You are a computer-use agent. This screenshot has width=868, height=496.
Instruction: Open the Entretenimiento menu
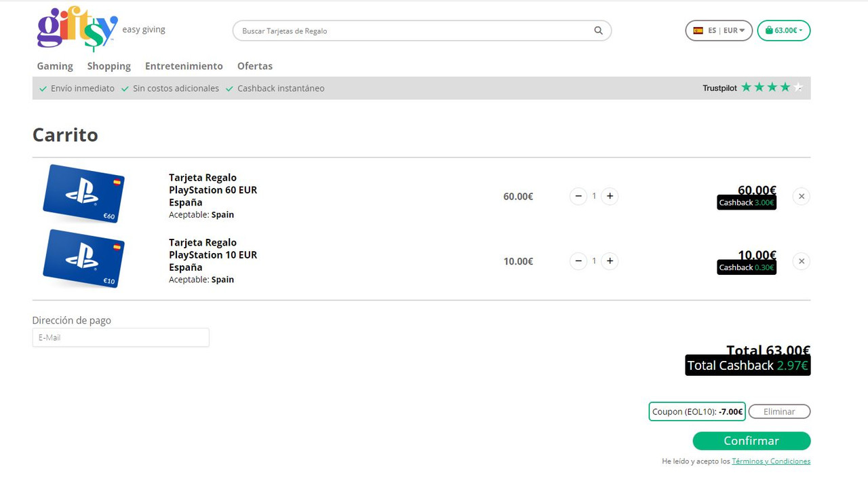point(184,66)
